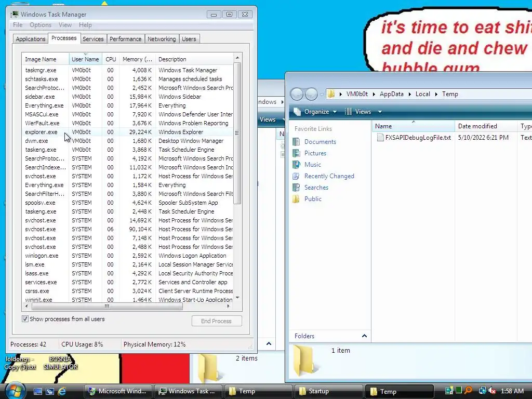Click the muted volume tray icon

pos(492,391)
